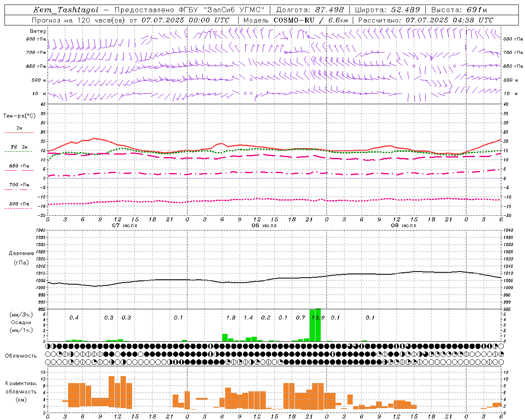525x420 pixels.
Task: Click the 'Давление' pressure panel label
Action: click(x=21, y=253)
